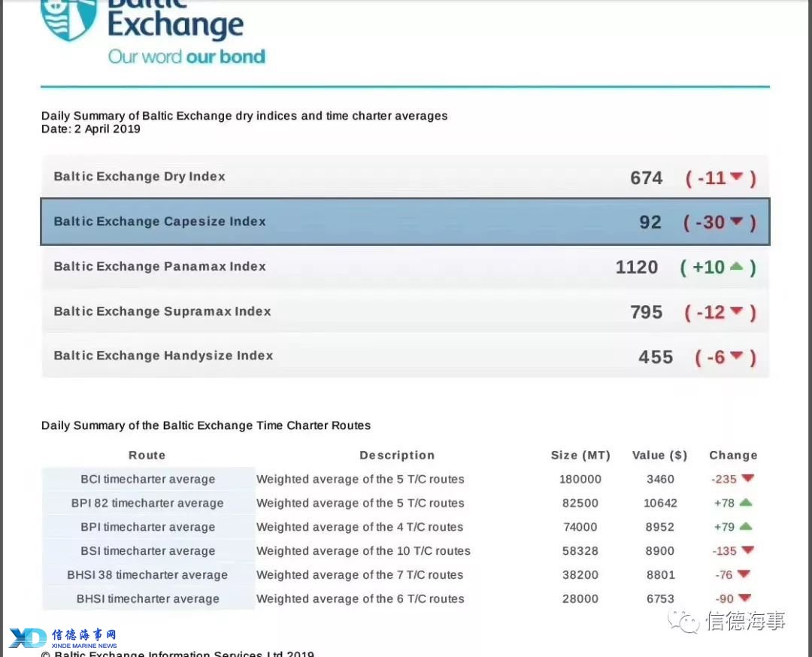This screenshot has width=812, height=657.
Task: Click the size cell 180000
Action: coord(580,479)
